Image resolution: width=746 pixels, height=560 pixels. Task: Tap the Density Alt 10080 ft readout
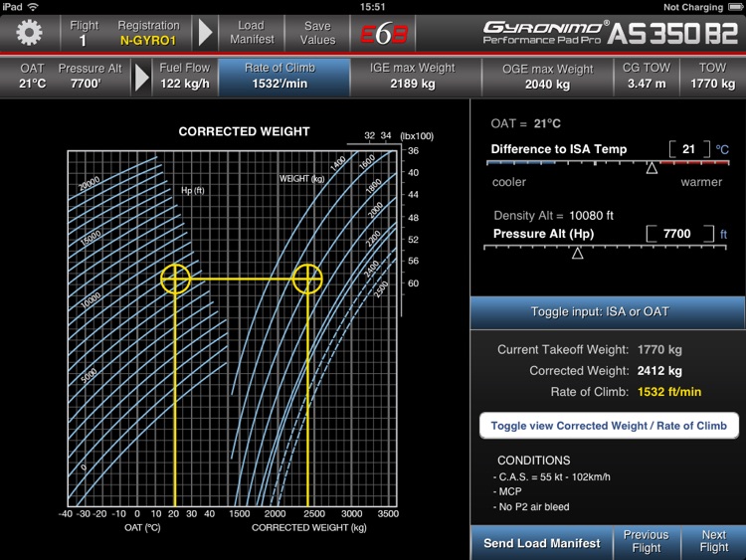(x=554, y=216)
